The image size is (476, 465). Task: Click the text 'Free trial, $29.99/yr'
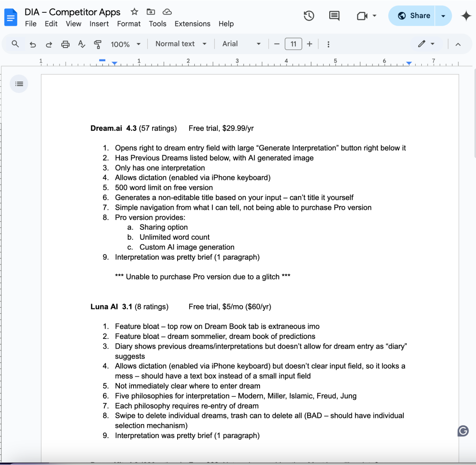[221, 128]
